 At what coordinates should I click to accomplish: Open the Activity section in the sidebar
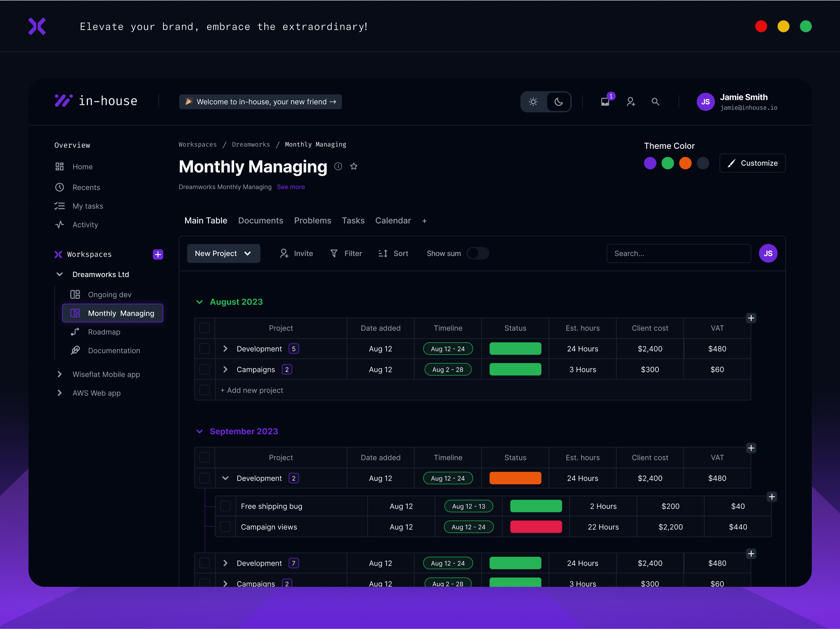point(85,224)
